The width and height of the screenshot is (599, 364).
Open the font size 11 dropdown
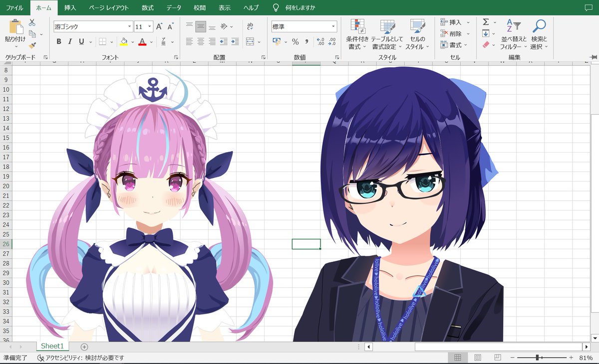[150, 26]
